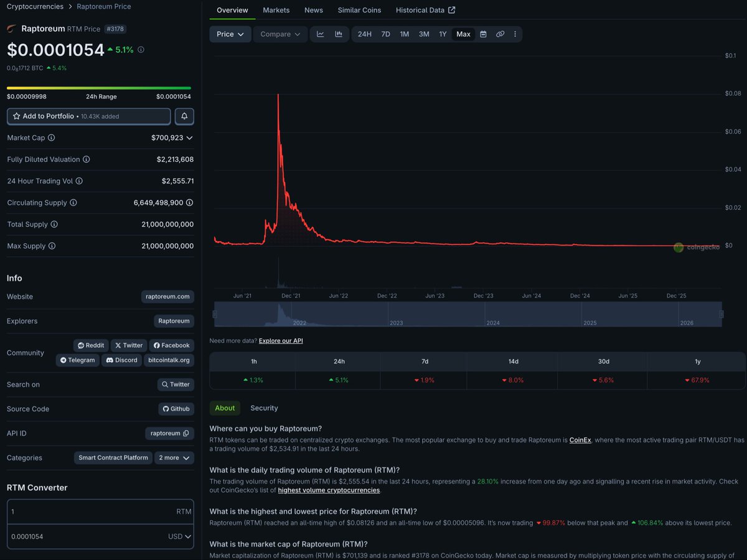Screen dimensions: 747x560
Task: Click info icon beside 24 Hour Trading Vol
Action: pos(79,181)
